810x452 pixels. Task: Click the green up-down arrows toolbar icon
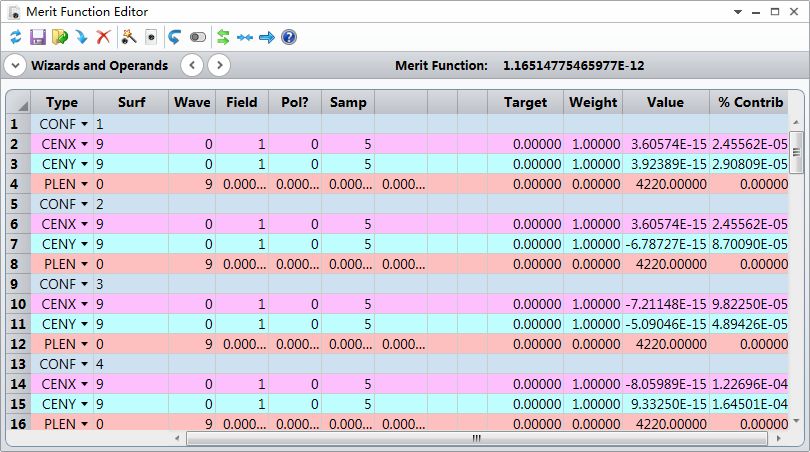click(223, 37)
